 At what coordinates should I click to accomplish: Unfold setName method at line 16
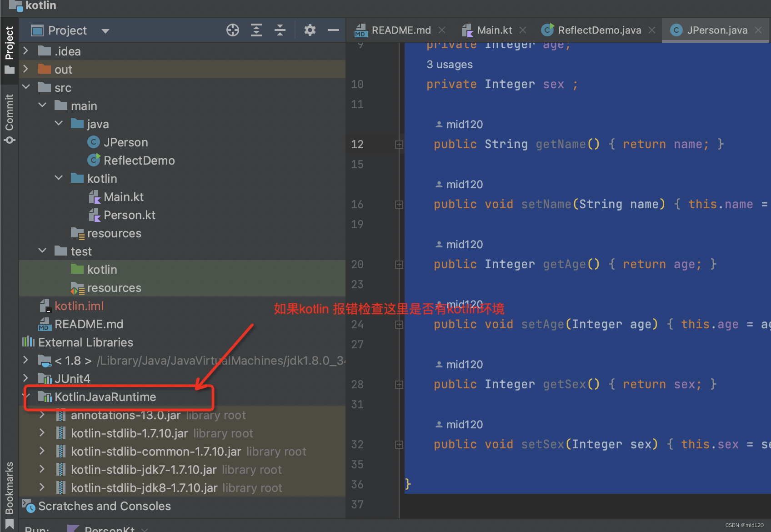click(x=399, y=205)
